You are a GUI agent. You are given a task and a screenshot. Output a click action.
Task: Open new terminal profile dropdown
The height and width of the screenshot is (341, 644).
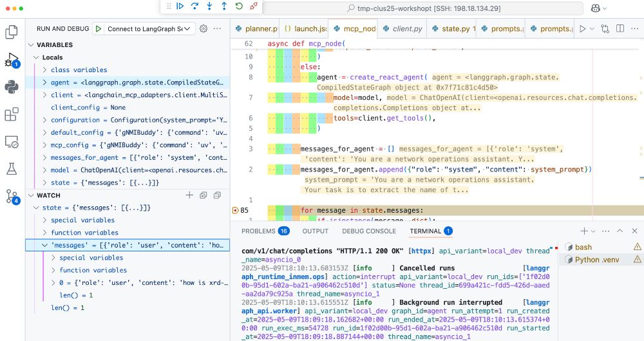pyautogui.click(x=593, y=231)
